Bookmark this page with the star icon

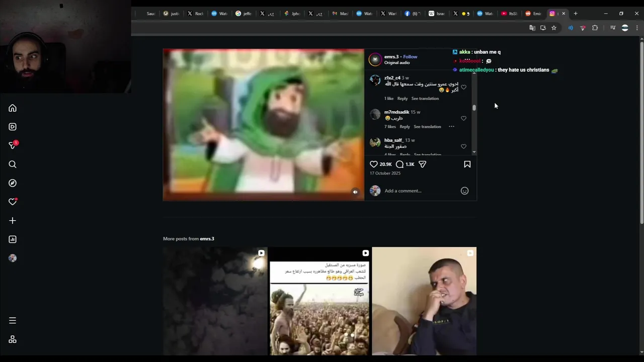point(554,28)
